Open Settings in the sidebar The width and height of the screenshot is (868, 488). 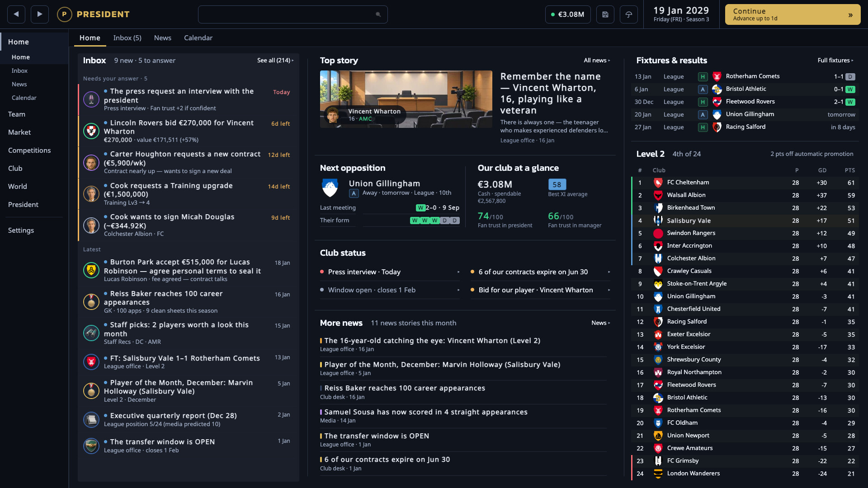click(x=34, y=230)
